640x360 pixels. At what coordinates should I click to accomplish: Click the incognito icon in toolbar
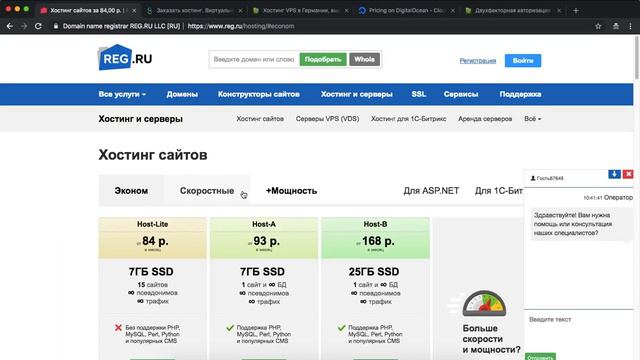pos(616,26)
